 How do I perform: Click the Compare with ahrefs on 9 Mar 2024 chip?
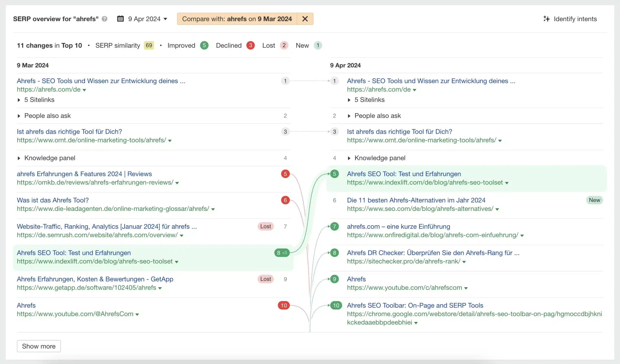point(237,19)
